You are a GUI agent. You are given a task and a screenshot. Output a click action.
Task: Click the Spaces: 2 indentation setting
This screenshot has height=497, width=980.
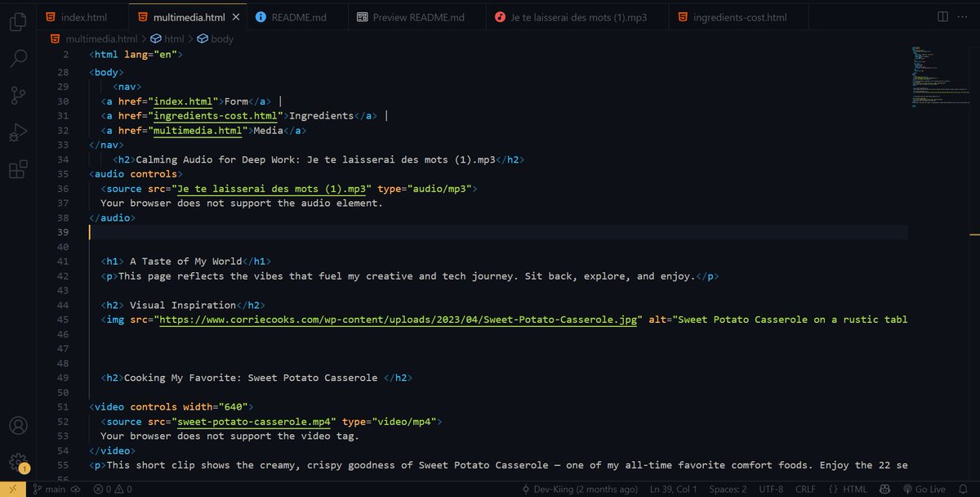728,489
